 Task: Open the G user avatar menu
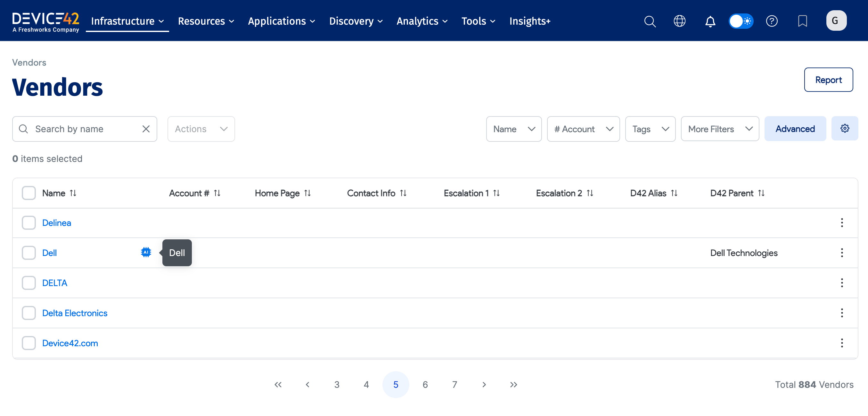click(836, 20)
